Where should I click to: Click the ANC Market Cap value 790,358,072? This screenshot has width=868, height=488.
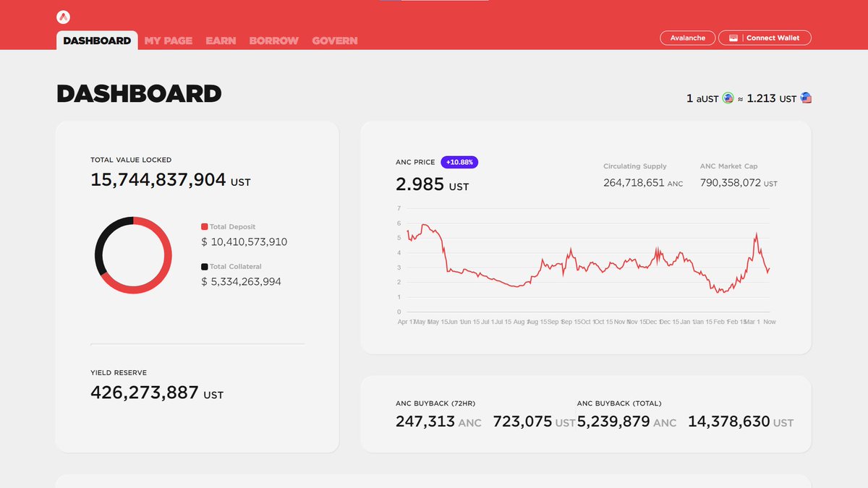(x=731, y=183)
